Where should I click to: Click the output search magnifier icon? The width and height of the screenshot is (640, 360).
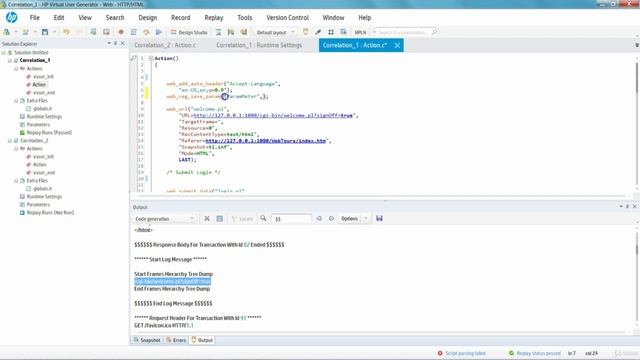[263, 218]
